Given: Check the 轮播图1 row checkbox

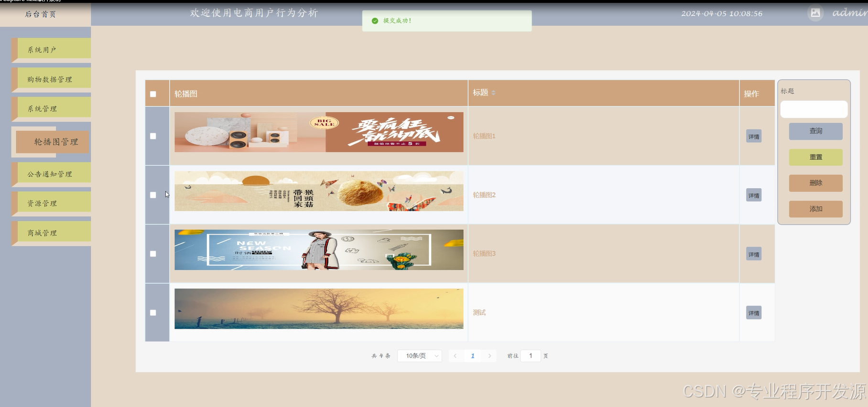Looking at the screenshot, I should point(153,136).
